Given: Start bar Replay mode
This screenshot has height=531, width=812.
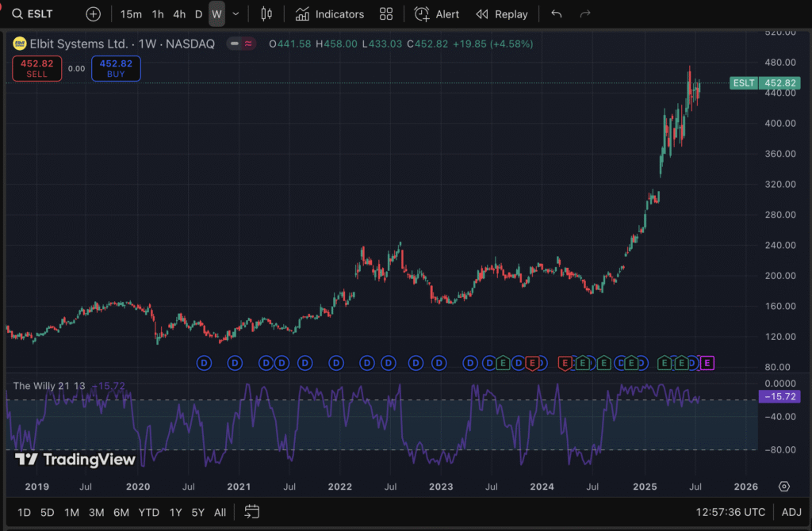Looking at the screenshot, I should coord(502,14).
